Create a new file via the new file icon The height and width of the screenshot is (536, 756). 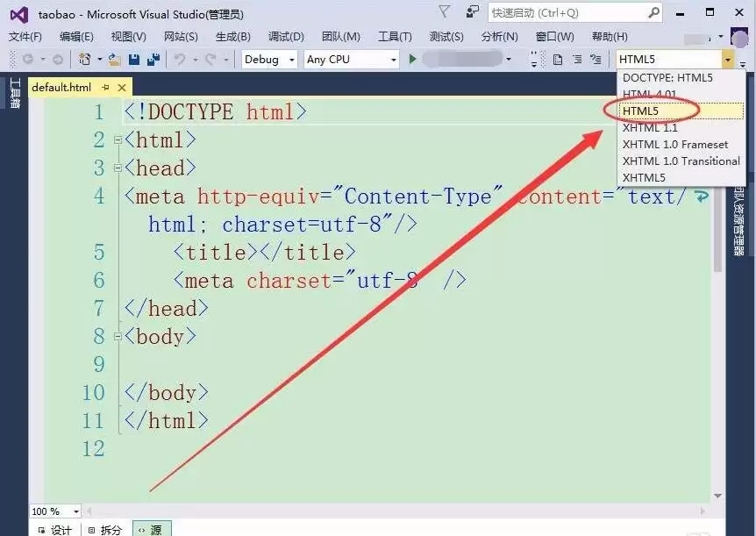[x=86, y=59]
